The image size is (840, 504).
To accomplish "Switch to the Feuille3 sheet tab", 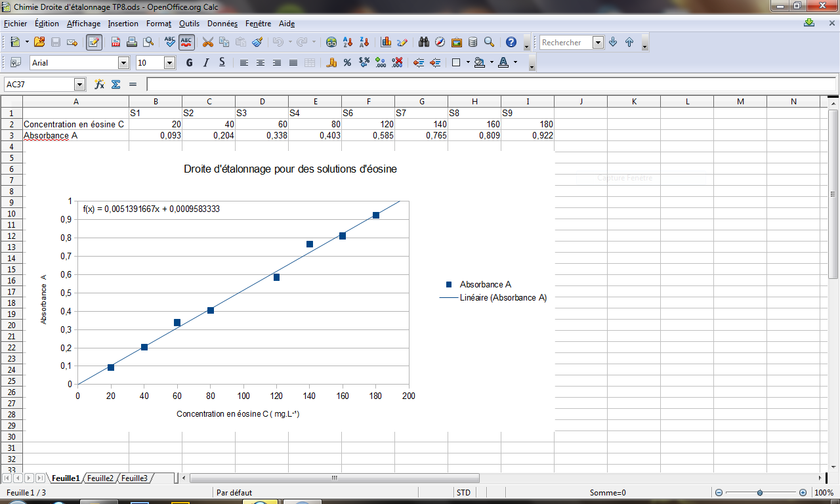I will [x=135, y=478].
